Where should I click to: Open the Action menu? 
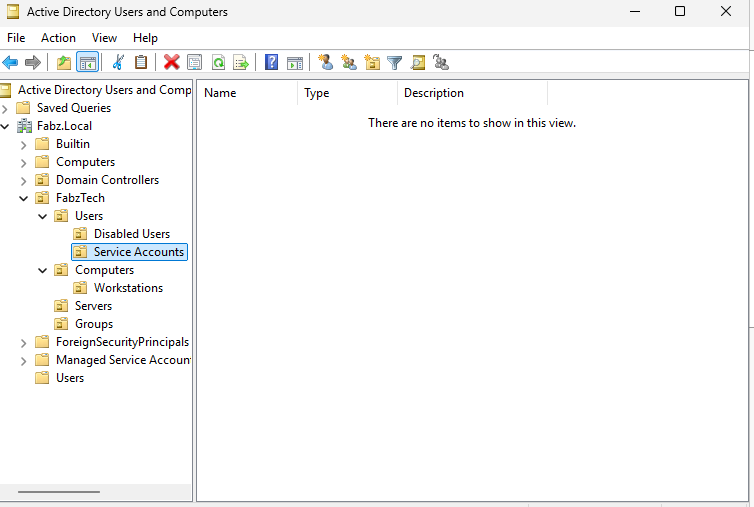58,38
